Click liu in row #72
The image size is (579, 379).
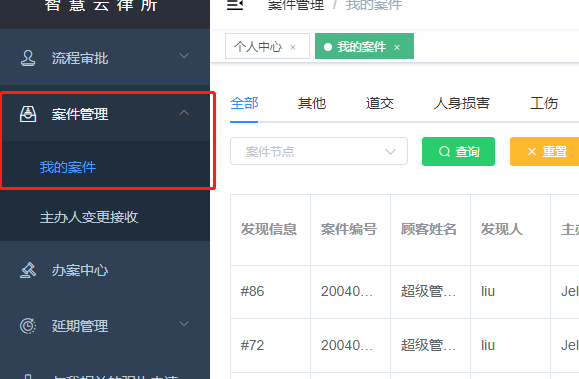488,345
